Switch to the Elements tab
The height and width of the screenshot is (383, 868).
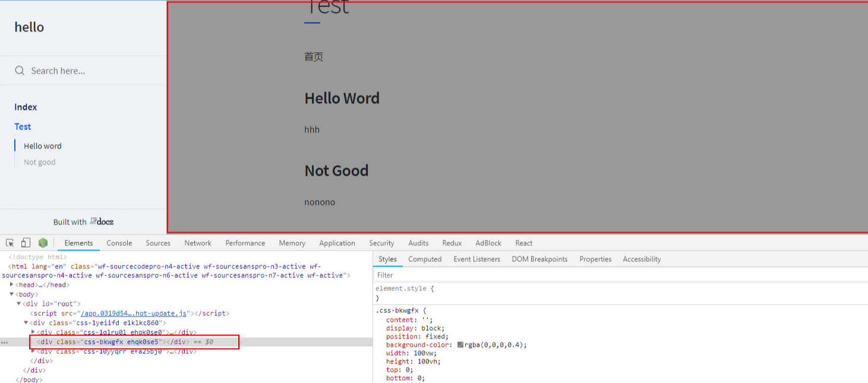pyautogui.click(x=78, y=243)
